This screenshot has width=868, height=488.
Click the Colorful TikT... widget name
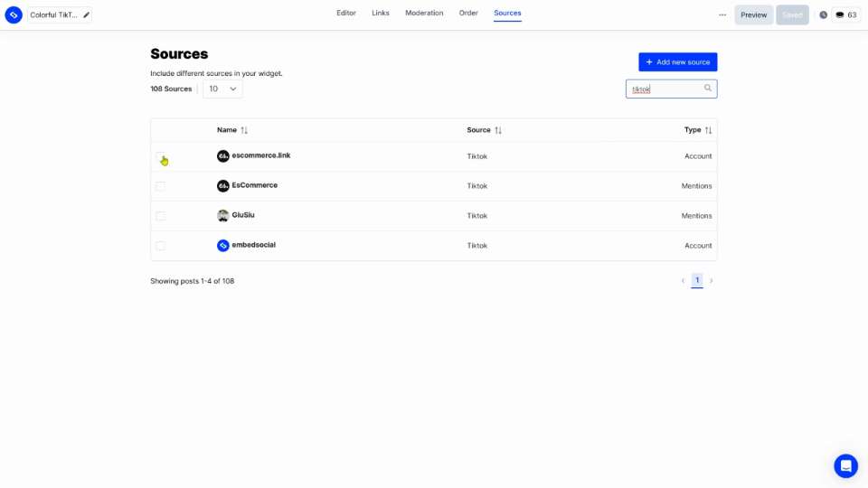coord(53,15)
